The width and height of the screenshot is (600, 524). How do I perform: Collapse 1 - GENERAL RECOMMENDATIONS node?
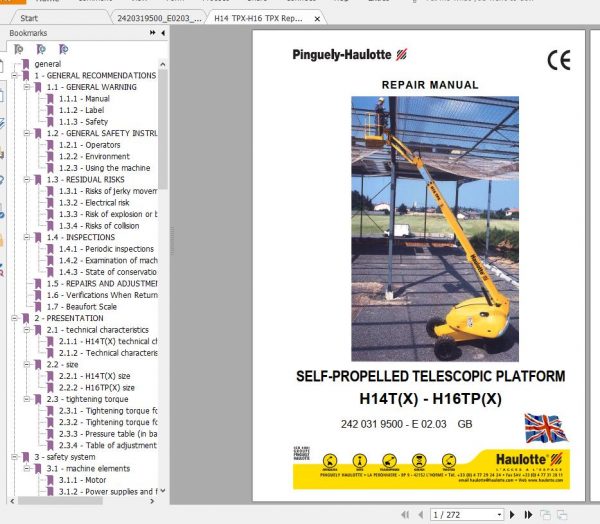pos(15,75)
